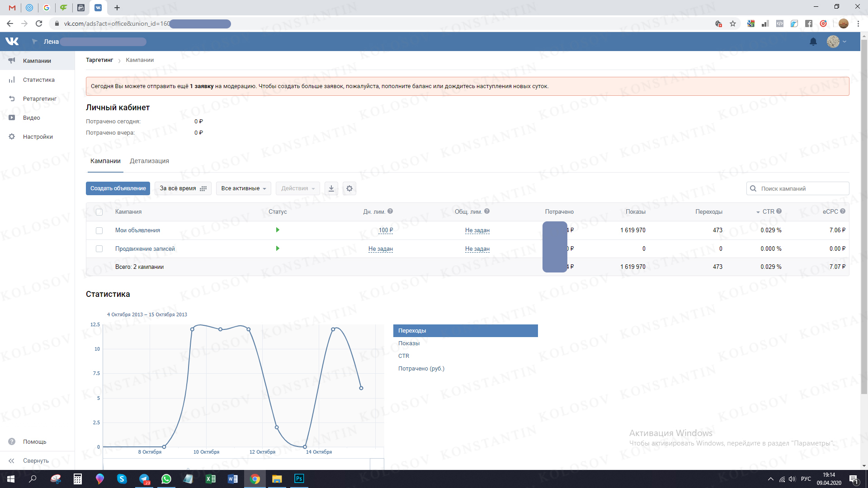Click Дн. лим. help question icon

[x=390, y=211]
